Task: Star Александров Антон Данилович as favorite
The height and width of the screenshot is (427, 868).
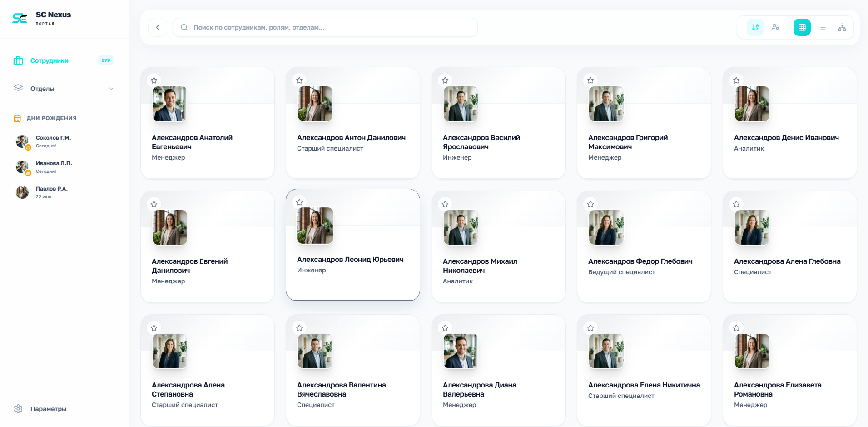Action: pos(299,80)
